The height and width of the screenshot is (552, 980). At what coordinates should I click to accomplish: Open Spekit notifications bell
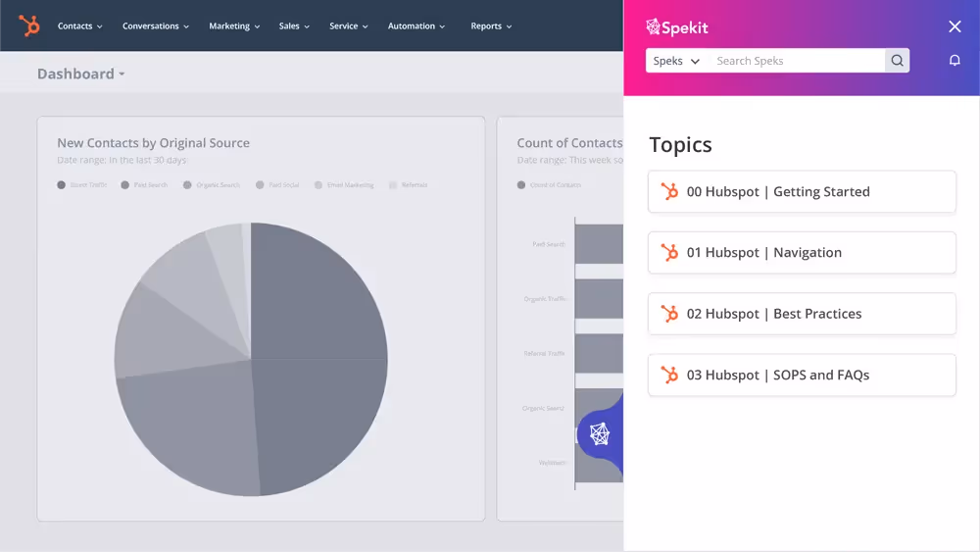tap(955, 61)
